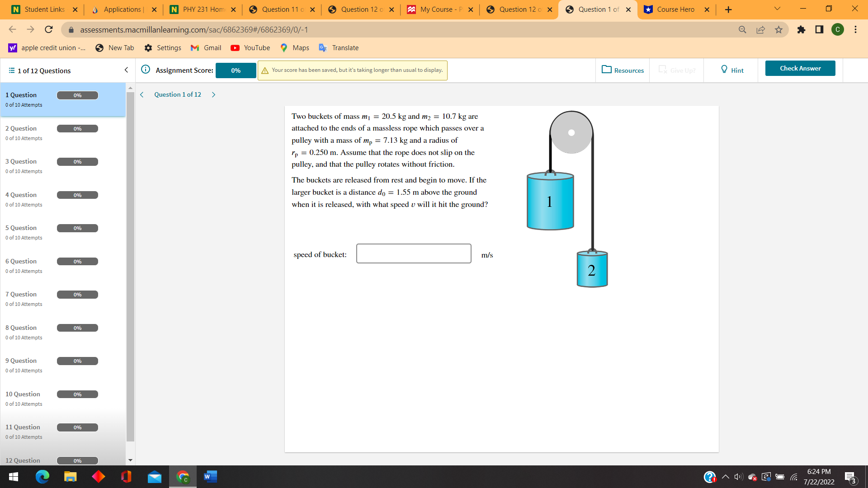Open the browser Extensions puzzle icon
Image resolution: width=868 pixels, height=488 pixels.
point(801,30)
